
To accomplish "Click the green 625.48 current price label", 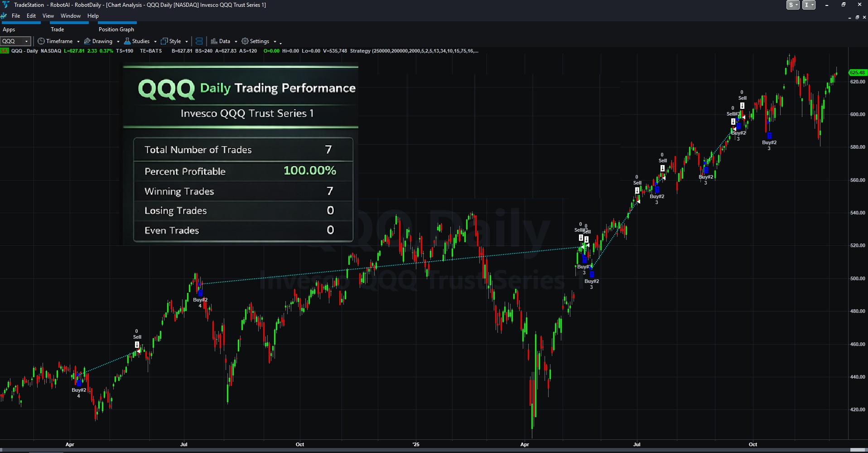I will (857, 73).
